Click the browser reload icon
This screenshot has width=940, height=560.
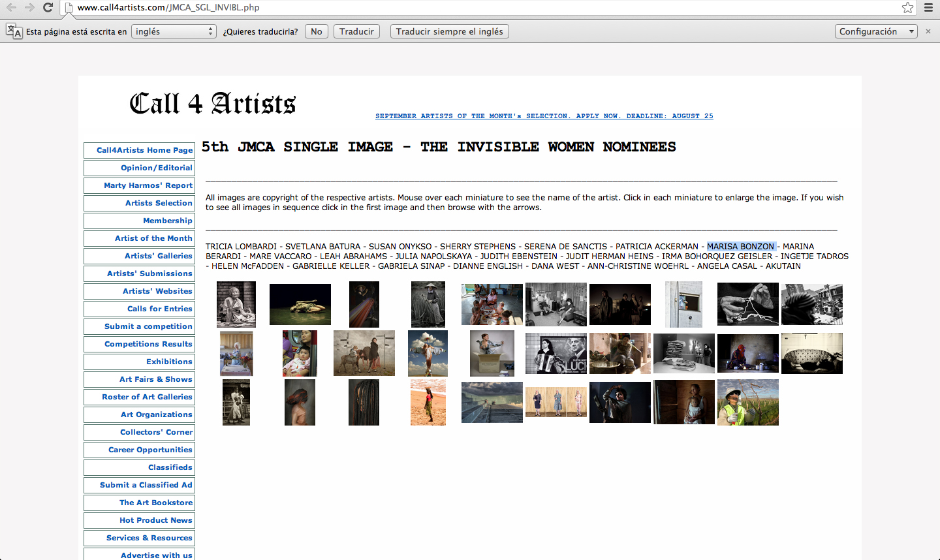(48, 8)
